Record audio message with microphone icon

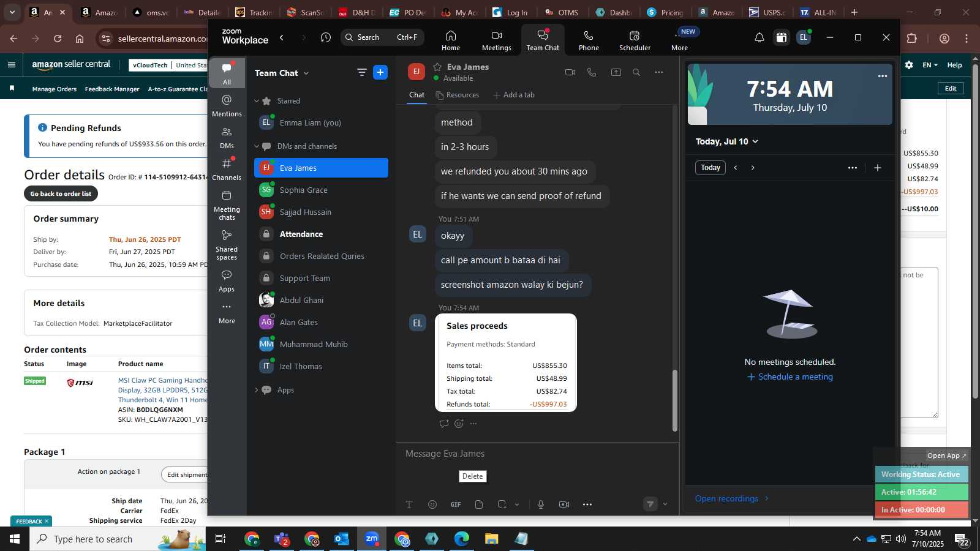[541, 504]
